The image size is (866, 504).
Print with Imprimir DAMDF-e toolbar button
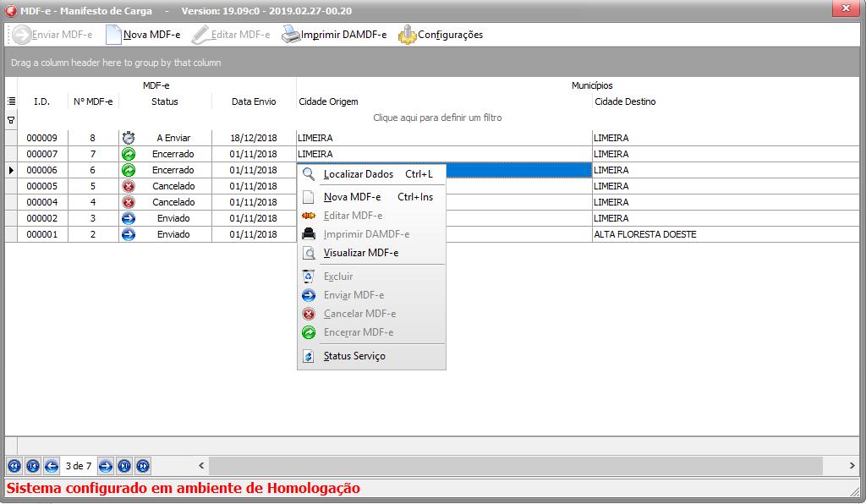[x=334, y=35]
